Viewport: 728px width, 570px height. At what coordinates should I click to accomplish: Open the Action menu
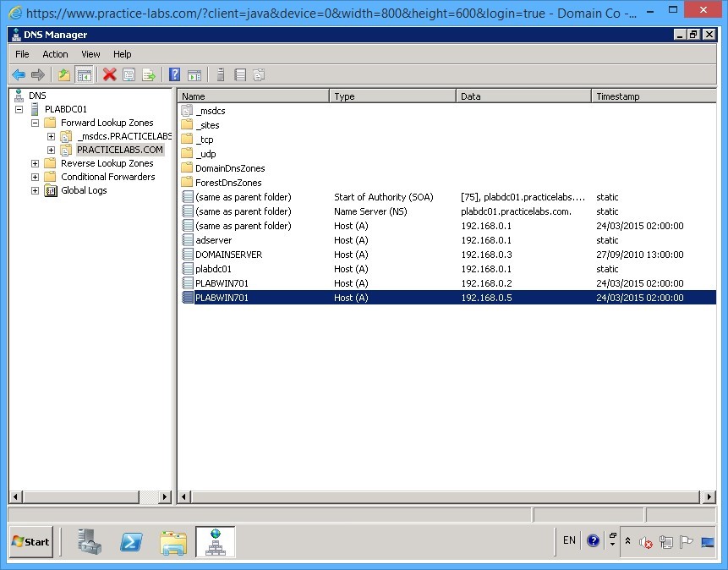point(55,53)
